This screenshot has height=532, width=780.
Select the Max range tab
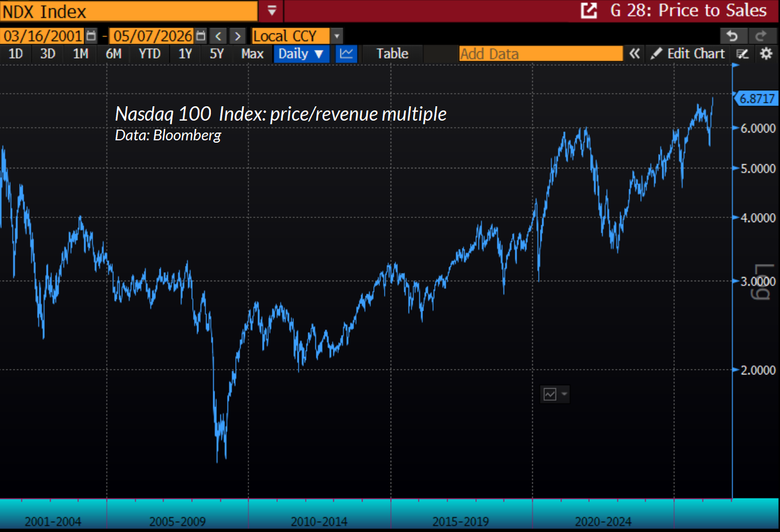253,54
